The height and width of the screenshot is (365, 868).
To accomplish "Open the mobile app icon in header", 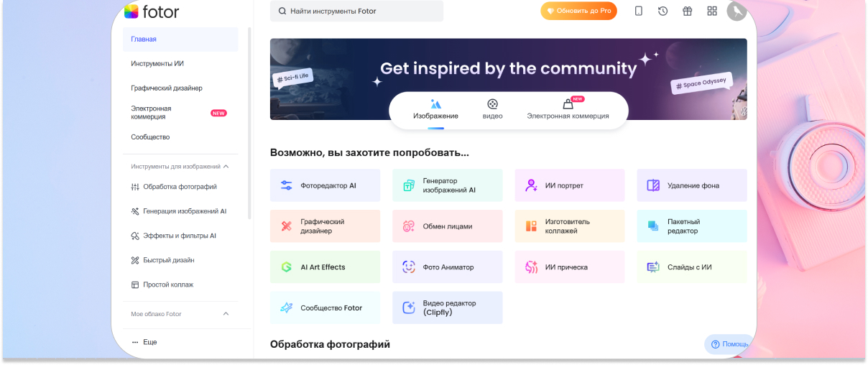I will tap(639, 11).
